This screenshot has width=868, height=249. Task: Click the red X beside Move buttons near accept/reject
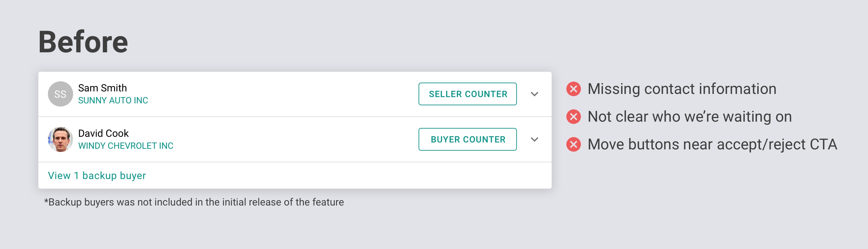coord(574,144)
